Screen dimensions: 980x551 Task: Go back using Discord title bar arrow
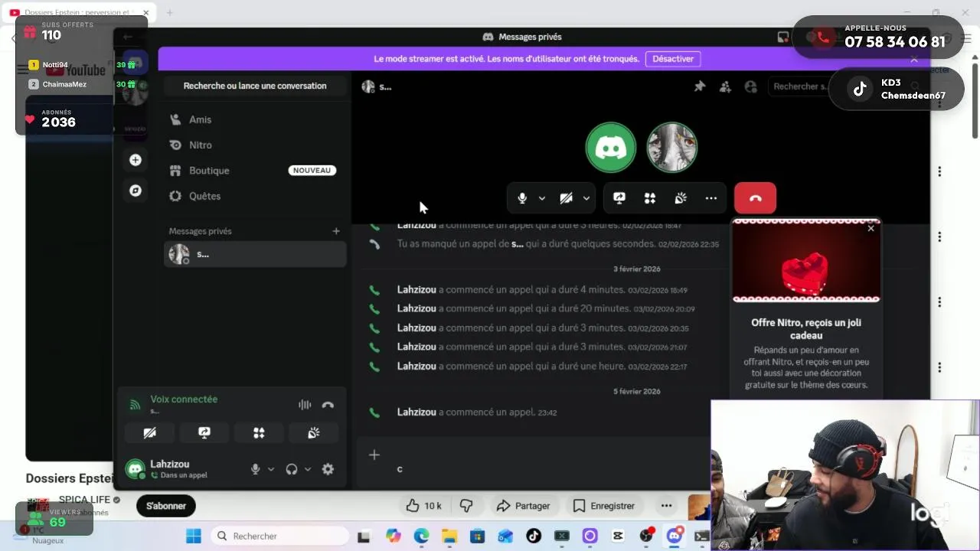point(128,37)
